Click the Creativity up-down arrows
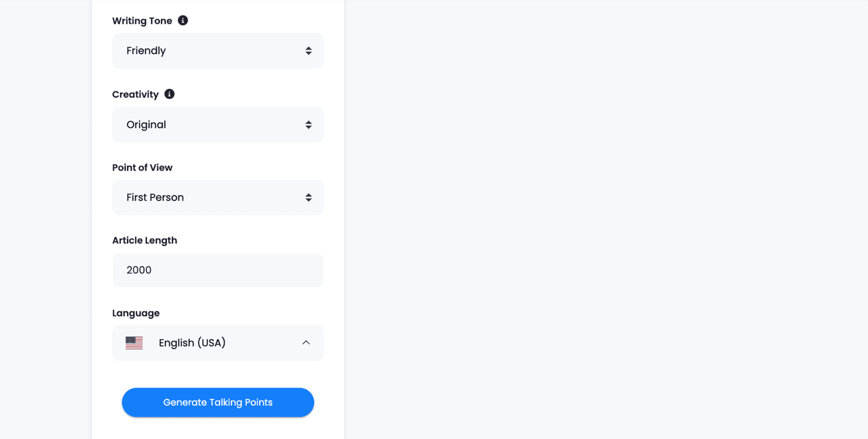This screenshot has height=439, width=868. tap(308, 125)
